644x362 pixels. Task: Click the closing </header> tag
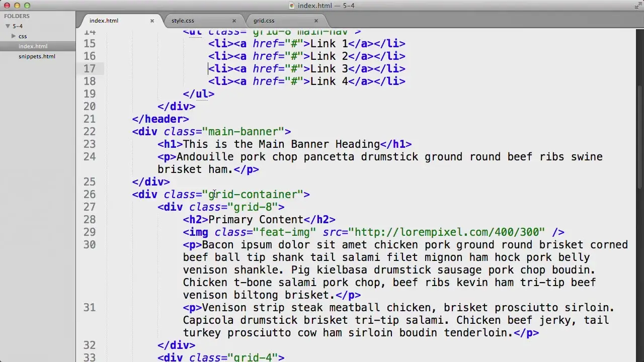click(160, 119)
